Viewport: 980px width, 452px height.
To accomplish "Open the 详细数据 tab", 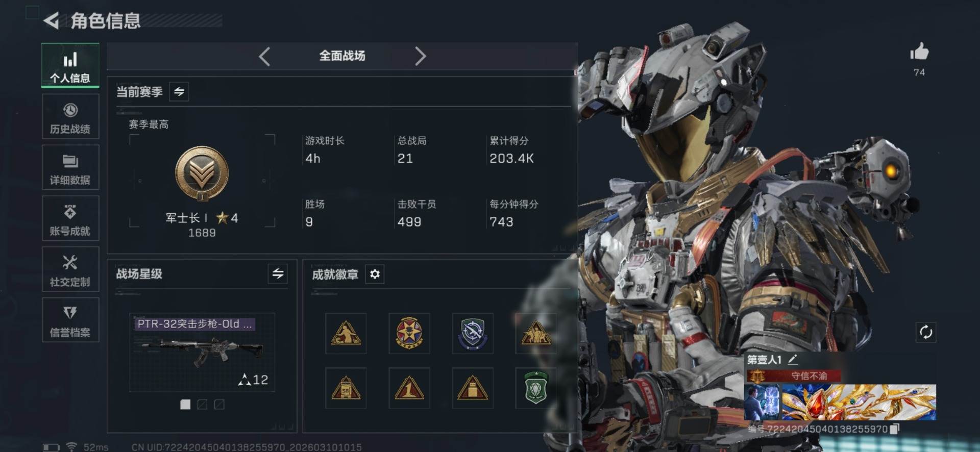I will (x=70, y=168).
